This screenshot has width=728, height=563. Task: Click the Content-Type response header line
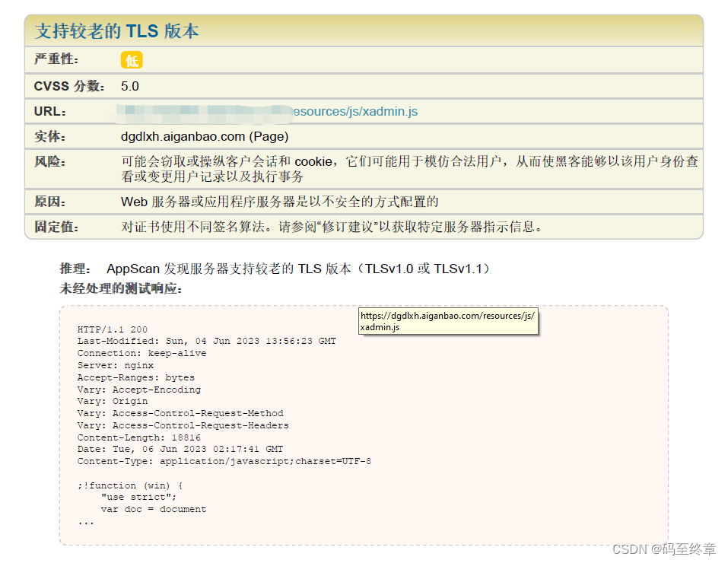224,461
